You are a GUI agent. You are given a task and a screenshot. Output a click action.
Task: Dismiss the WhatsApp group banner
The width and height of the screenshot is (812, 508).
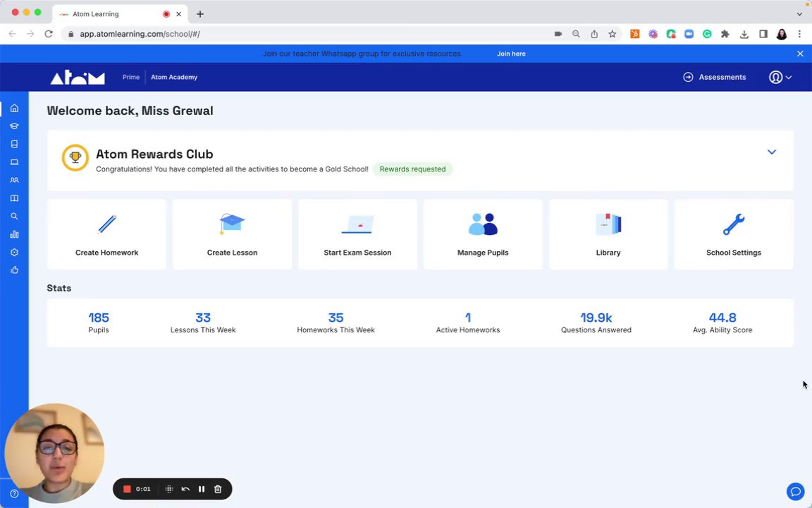pyautogui.click(x=800, y=54)
